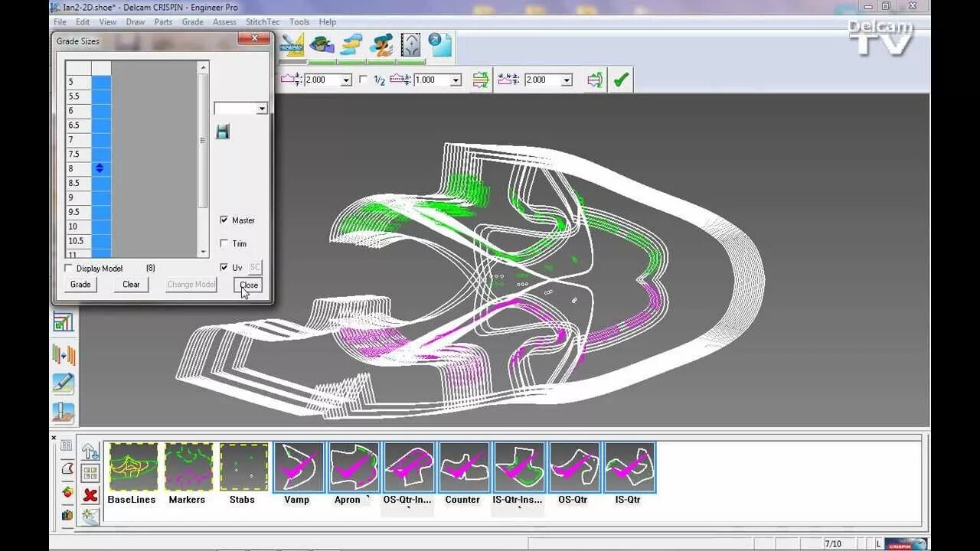The image size is (980, 551).
Task: Click the first margin allowance icon beside 2.000
Action: (291, 80)
